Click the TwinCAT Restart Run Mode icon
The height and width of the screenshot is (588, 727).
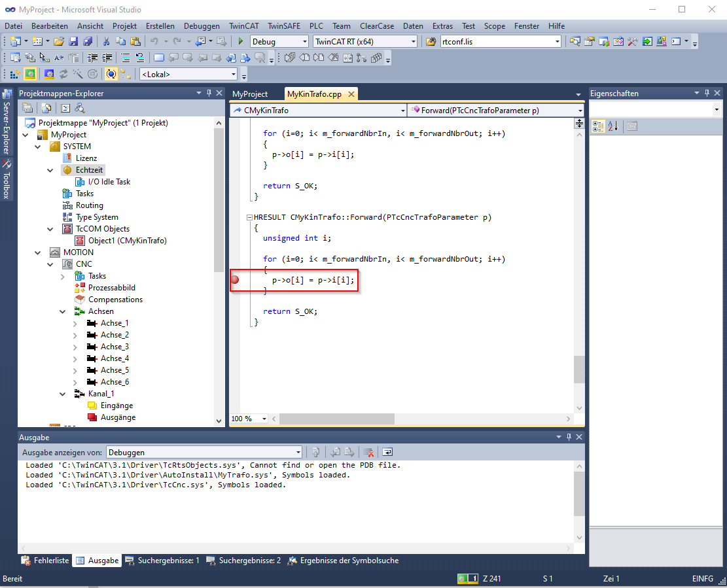(30, 75)
